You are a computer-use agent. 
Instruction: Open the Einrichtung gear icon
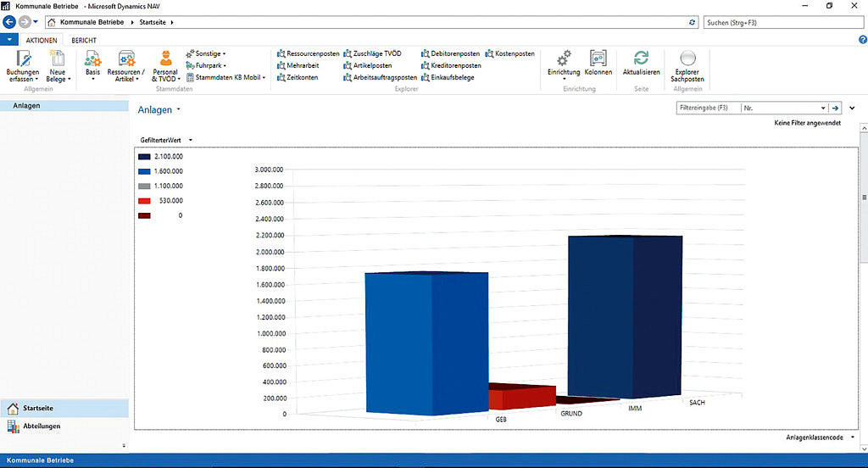pyautogui.click(x=564, y=59)
